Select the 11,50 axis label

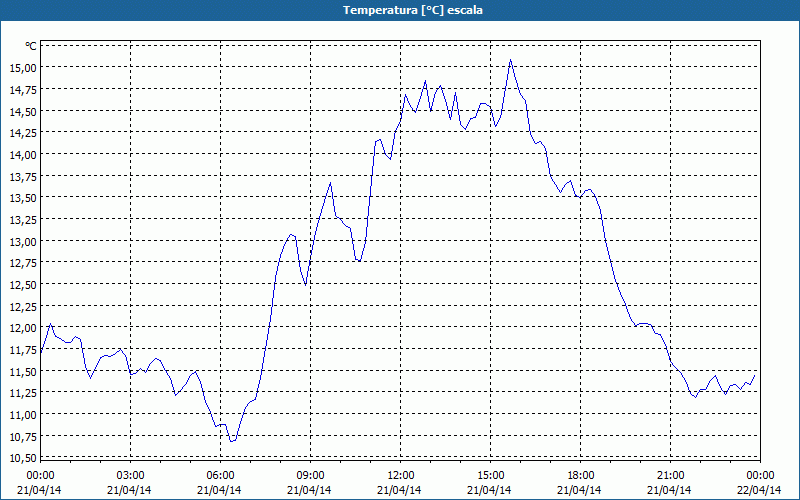(x=22, y=371)
